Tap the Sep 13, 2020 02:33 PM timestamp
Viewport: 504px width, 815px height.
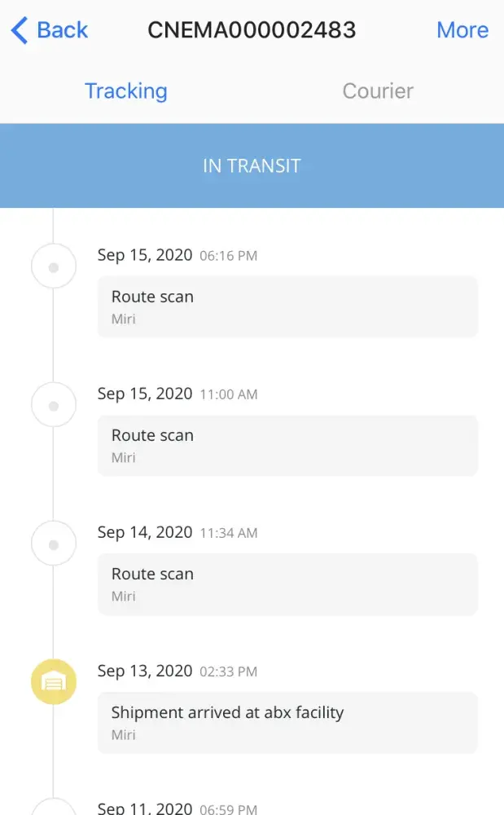[177, 671]
